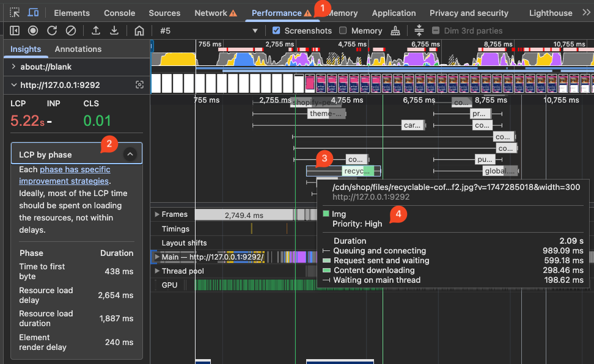This screenshot has width=594, height=364.
Task: Click the upload profile icon
Action: pyautogui.click(x=96, y=31)
